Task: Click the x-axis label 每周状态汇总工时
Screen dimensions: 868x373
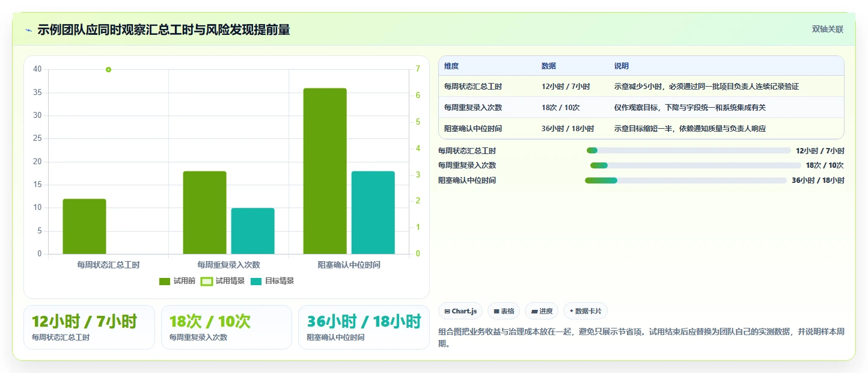Action: (108, 265)
